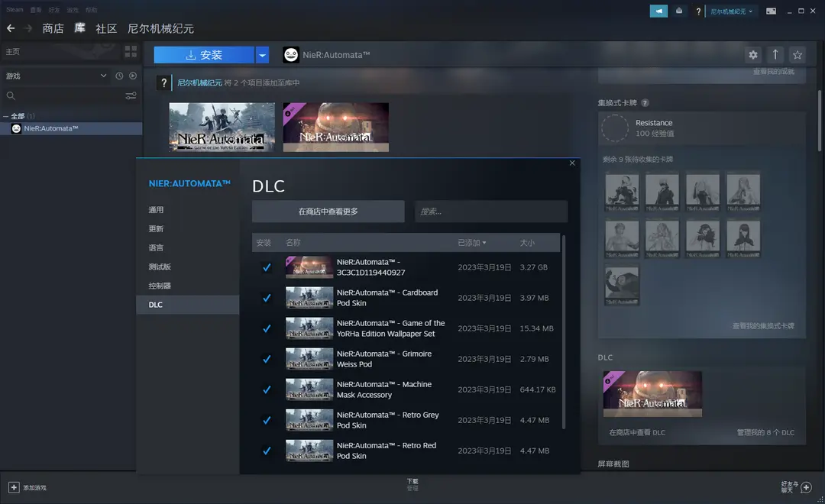This screenshot has height=504, width=825.
Task: Select NieR:Automata in library list
Action: 71,128
